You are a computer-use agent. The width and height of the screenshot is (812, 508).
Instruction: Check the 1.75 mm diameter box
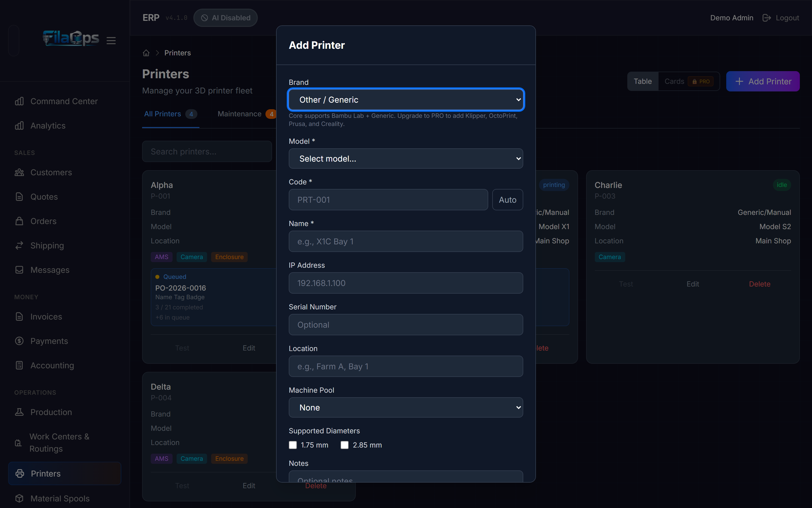pos(293,445)
